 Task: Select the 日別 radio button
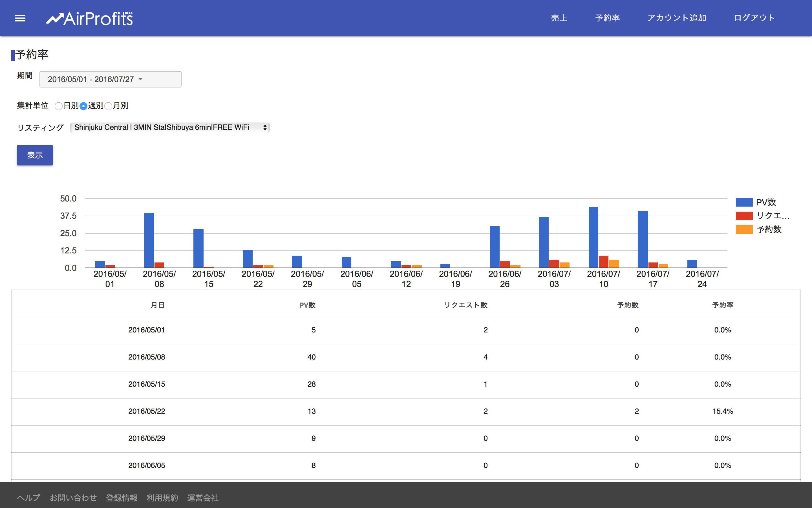click(58, 106)
